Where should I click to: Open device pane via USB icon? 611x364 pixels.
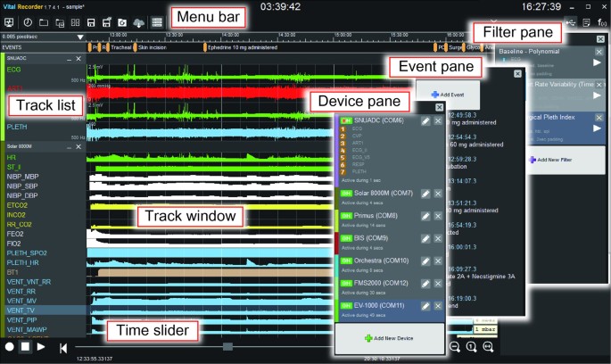(x=571, y=22)
